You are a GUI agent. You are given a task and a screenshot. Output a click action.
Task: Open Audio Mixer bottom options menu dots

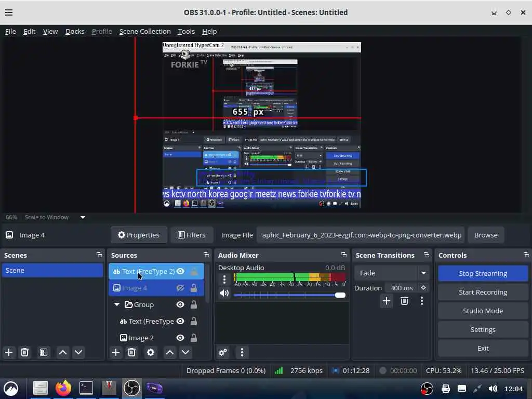point(242,352)
